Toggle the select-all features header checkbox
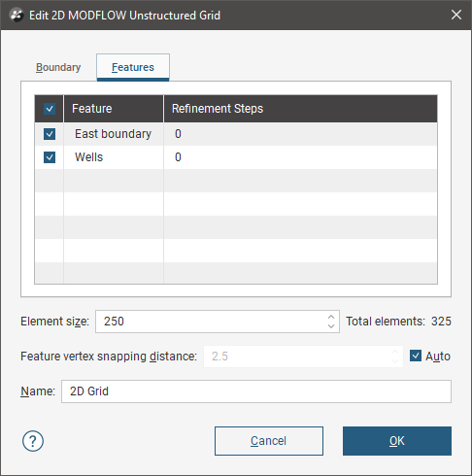 coord(50,109)
